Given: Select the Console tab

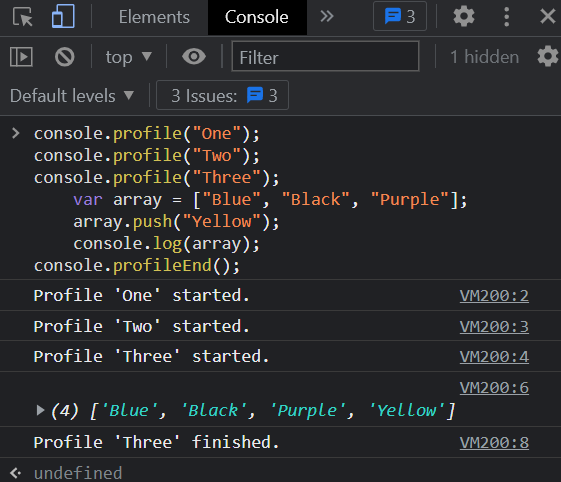Looking at the screenshot, I should click(x=257, y=17).
